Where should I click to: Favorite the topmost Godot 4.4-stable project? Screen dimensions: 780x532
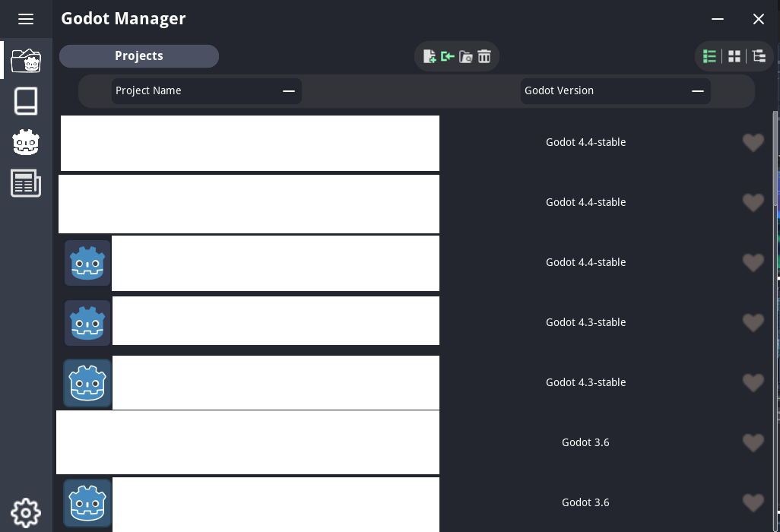[x=753, y=143]
